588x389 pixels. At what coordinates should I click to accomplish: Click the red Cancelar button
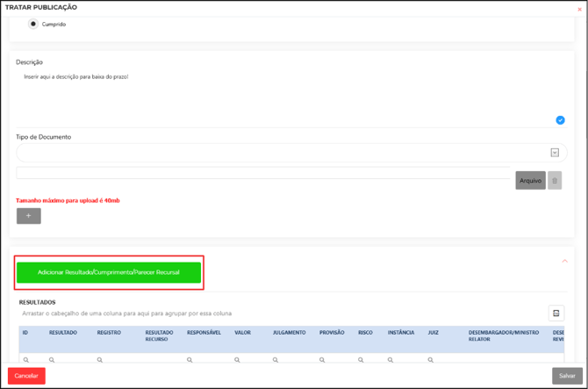point(26,376)
